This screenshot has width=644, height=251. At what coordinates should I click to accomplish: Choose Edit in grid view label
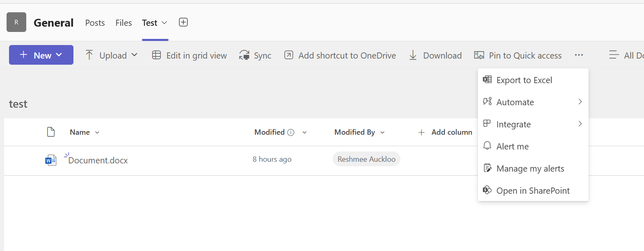click(196, 56)
